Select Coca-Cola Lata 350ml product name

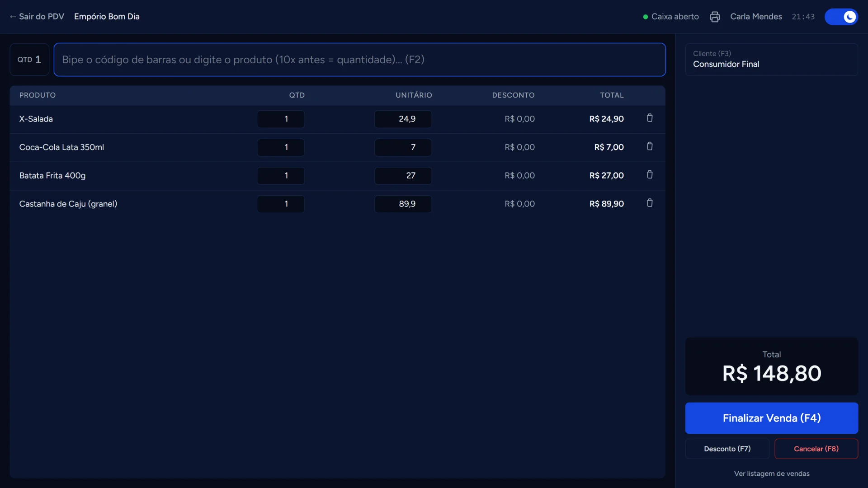click(61, 147)
